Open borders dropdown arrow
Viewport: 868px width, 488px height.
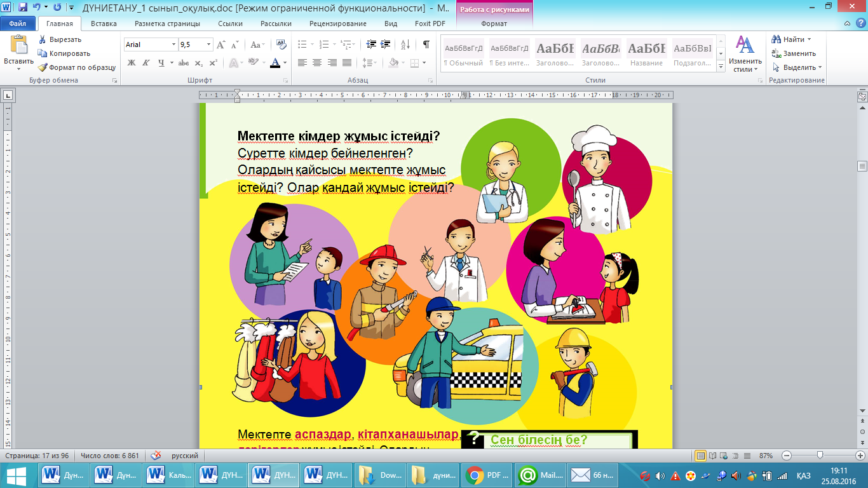[424, 63]
